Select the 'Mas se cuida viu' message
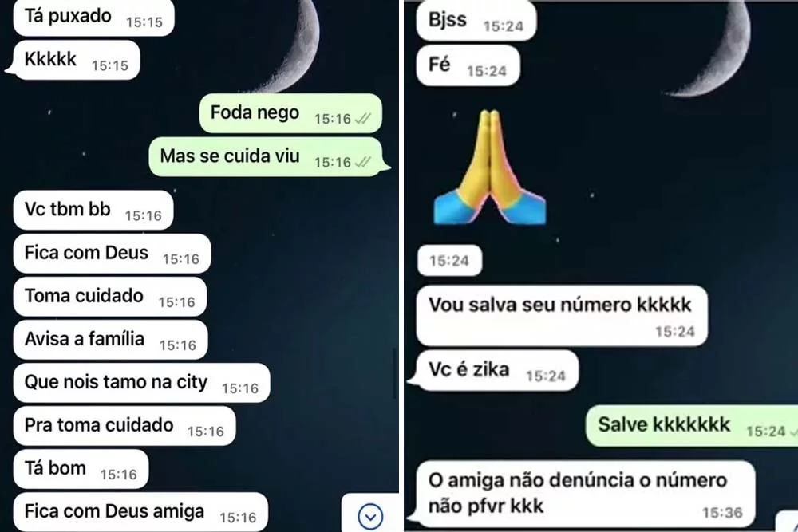This screenshot has height=532, width=798. pos(267,156)
